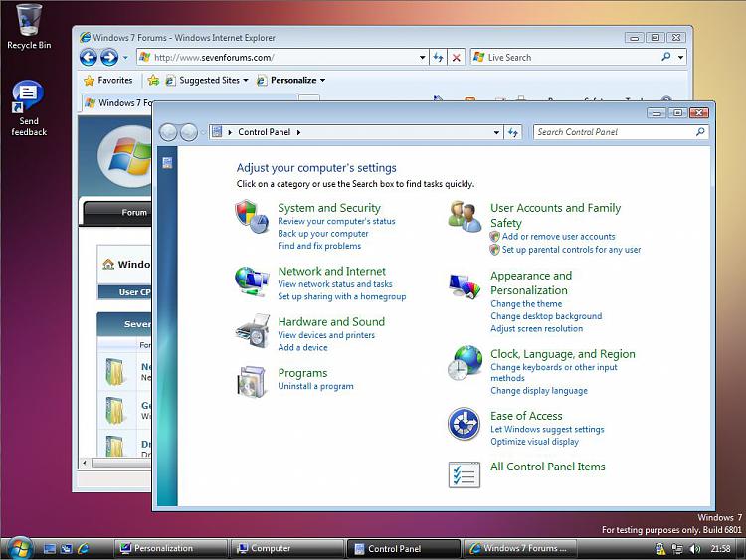Click the Hardware and Sound printer icon

click(x=253, y=330)
